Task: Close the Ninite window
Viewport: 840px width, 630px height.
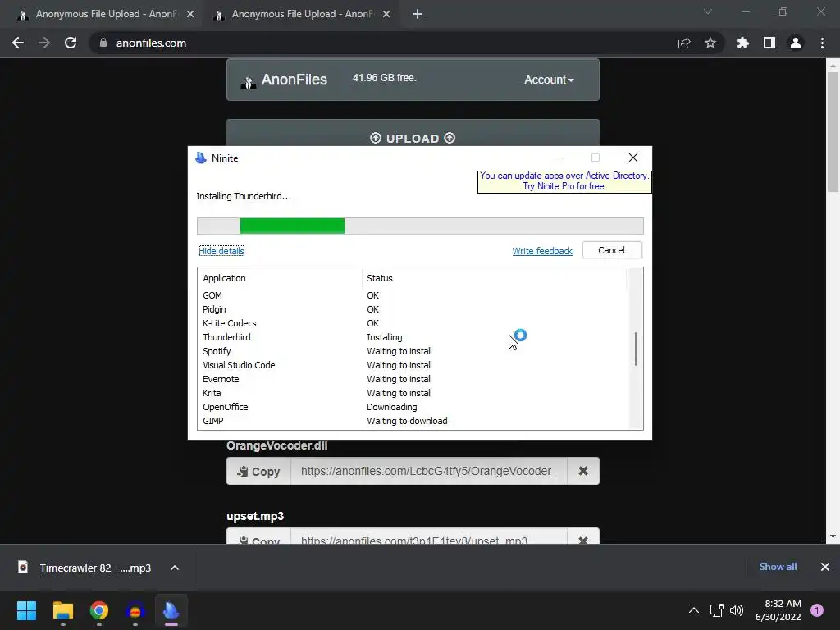Action: (633, 157)
